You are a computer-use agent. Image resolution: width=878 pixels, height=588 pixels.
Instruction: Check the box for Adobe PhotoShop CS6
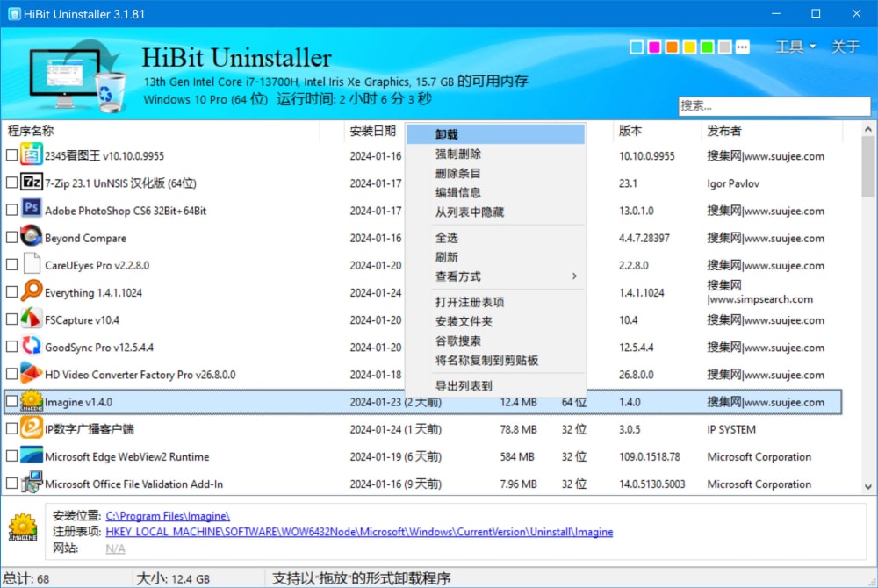(x=11, y=210)
